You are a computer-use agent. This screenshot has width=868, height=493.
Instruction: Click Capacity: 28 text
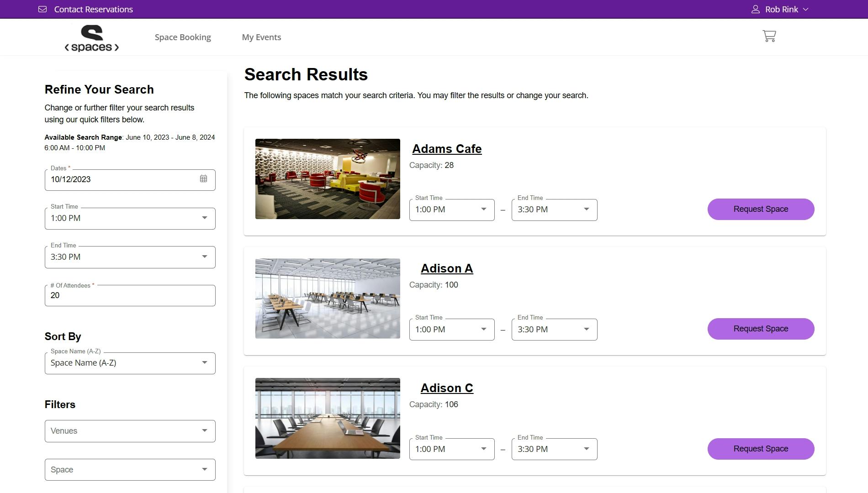point(431,165)
